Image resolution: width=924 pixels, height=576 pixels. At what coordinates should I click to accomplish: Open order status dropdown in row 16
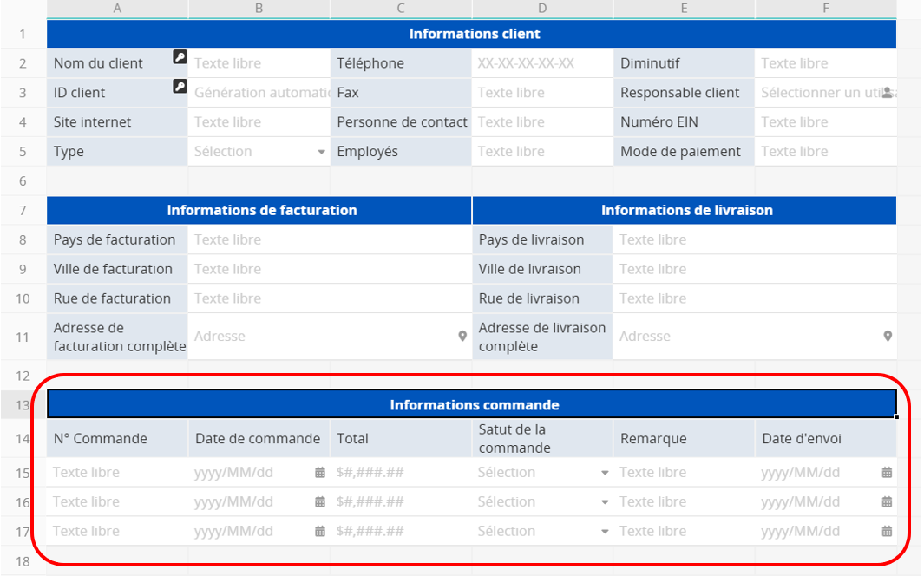coord(605,502)
